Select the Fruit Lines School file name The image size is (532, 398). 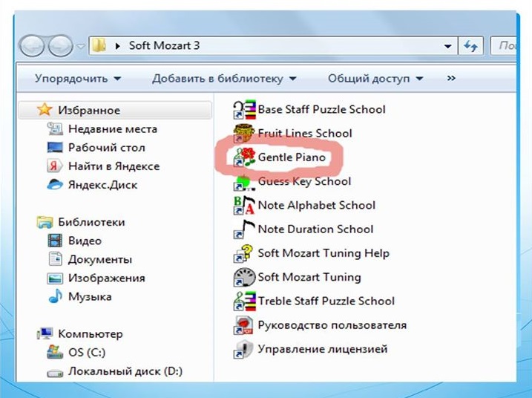click(305, 133)
